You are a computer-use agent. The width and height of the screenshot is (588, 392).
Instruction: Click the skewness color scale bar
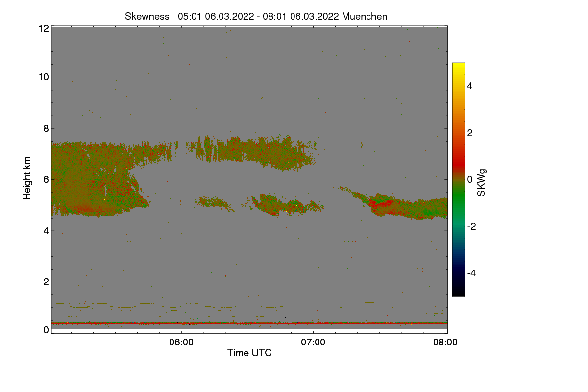[x=458, y=179]
